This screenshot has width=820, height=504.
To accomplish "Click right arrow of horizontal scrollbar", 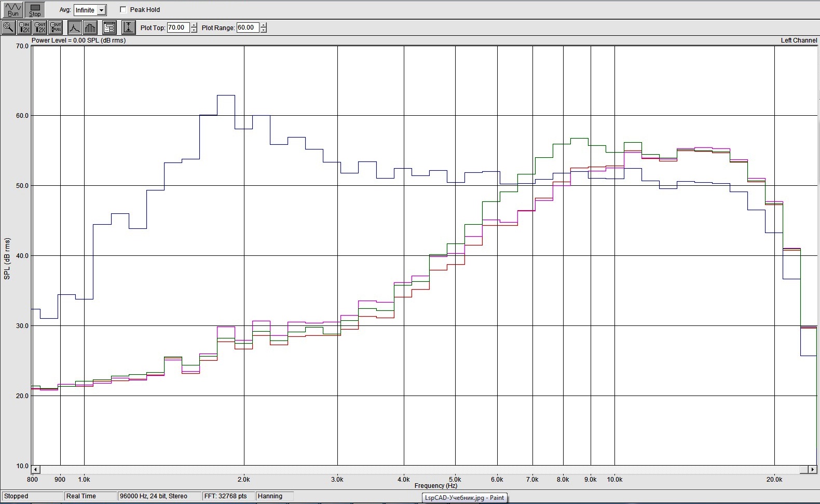I will (812, 469).
